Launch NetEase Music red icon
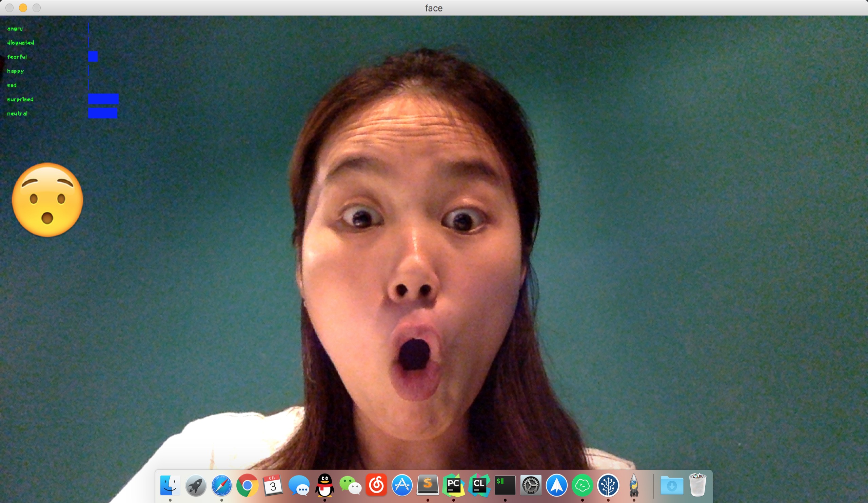This screenshot has width=868, height=503. point(376,485)
